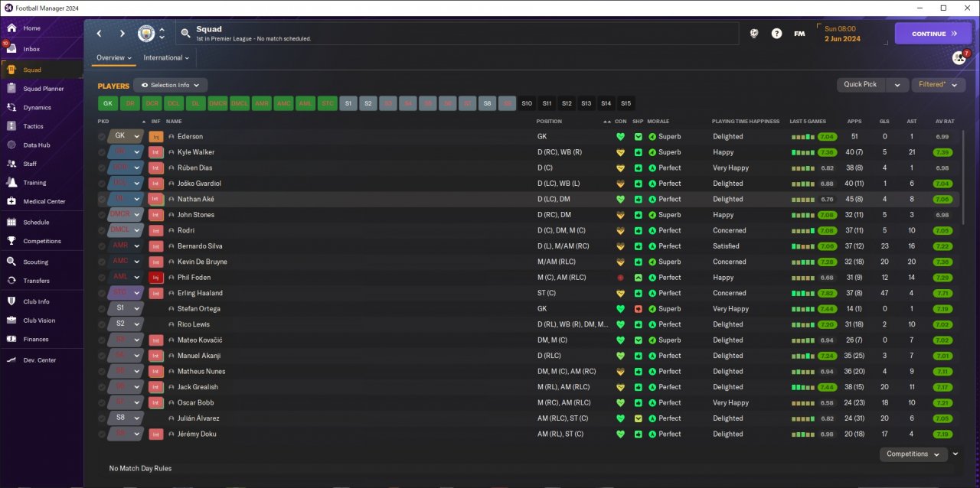Sort by the AV RAT column

(x=944, y=122)
